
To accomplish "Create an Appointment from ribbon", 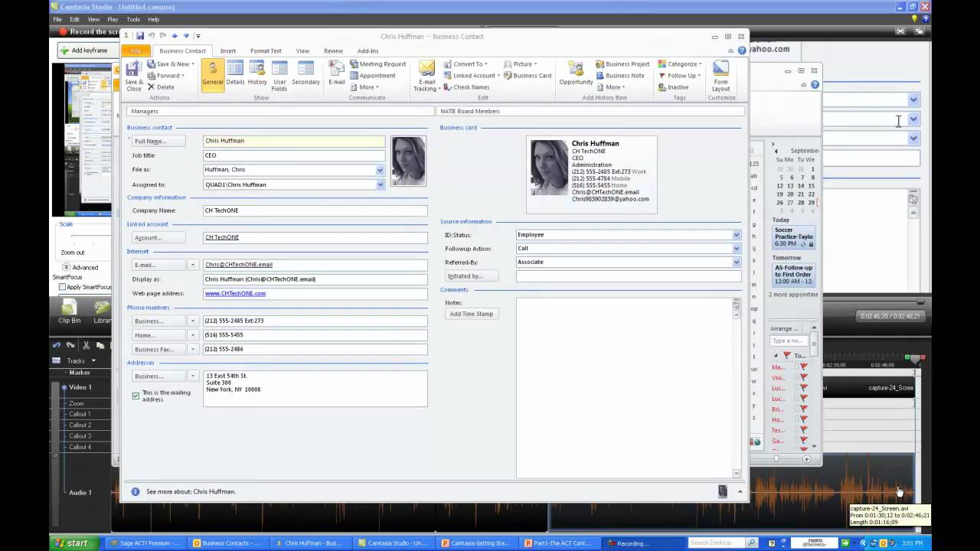I will pyautogui.click(x=373, y=76).
